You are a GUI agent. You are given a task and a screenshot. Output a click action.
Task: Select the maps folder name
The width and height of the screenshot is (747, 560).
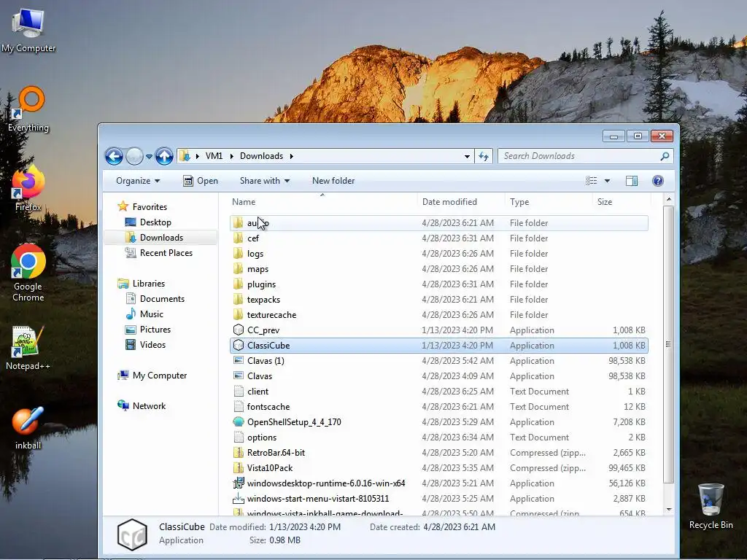tap(258, 269)
